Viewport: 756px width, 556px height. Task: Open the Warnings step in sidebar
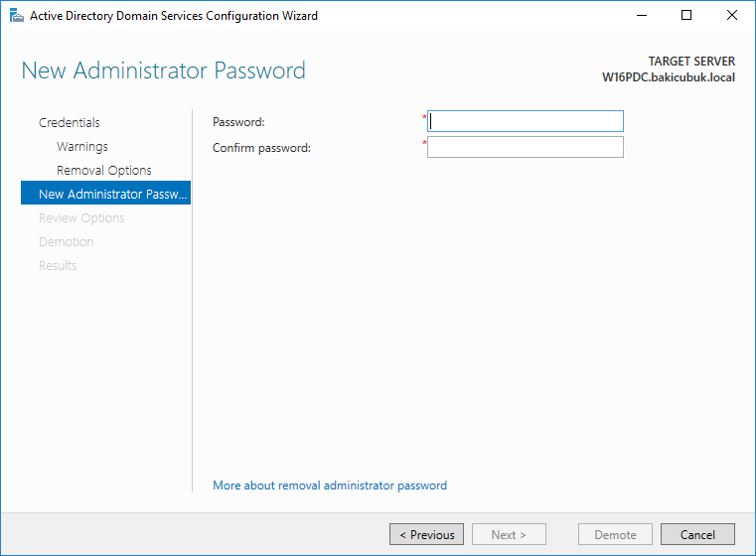pyautogui.click(x=82, y=147)
